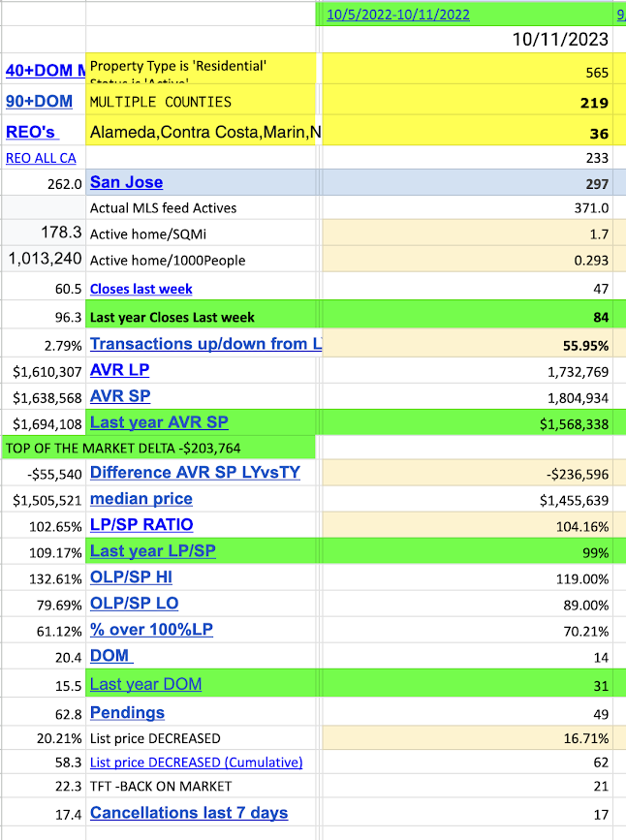Open the 40+DOM link
626x840 pixels.
(x=46, y=70)
